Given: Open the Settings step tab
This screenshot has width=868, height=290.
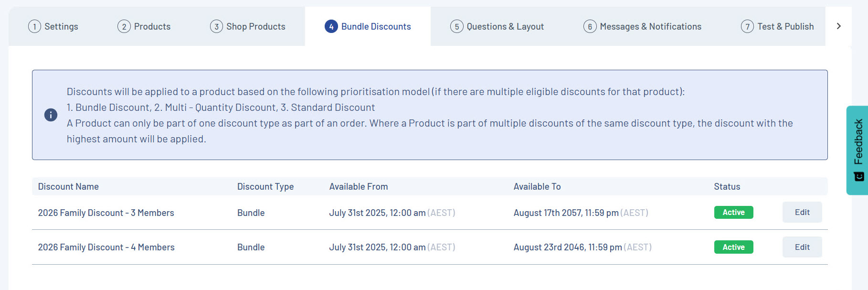Looking at the screenshot, I should 53,27.
